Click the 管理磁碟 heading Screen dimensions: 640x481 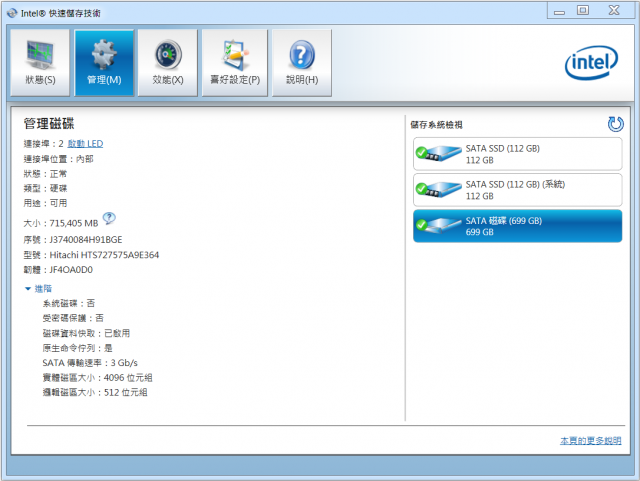tap(49, 124)
